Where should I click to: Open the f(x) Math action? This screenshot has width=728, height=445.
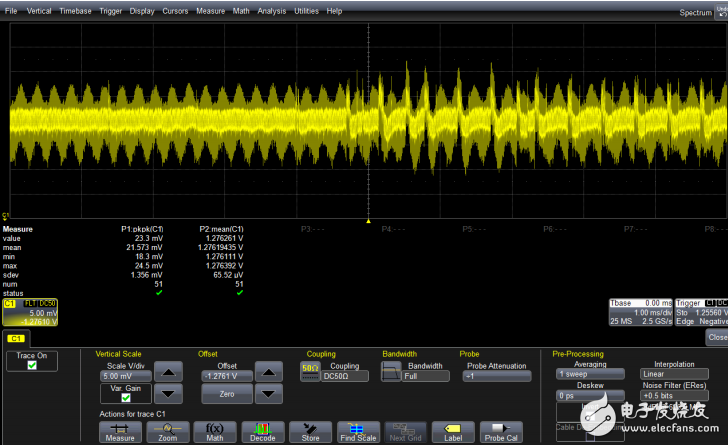[214, 432]
